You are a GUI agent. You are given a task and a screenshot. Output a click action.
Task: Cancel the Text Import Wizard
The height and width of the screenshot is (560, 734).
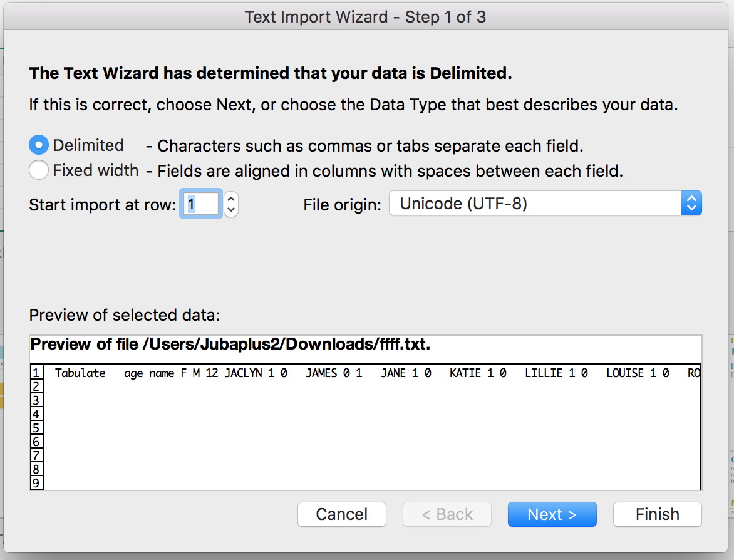(x=341, y=514)
